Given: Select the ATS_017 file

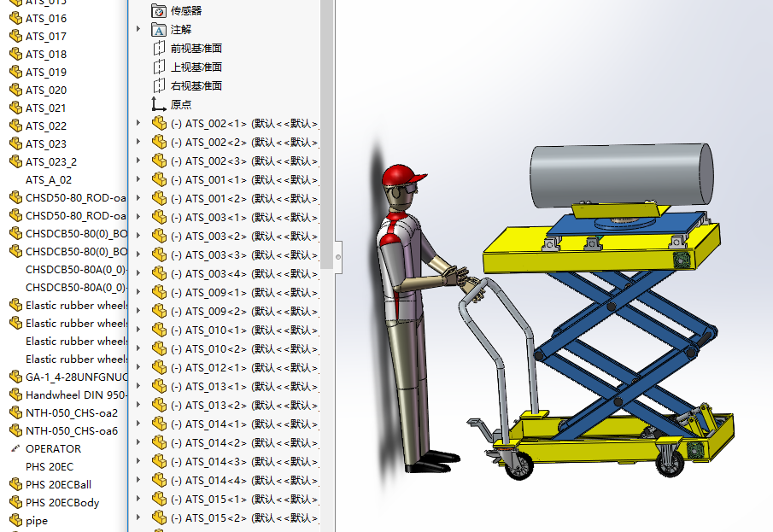Looking at the screenshot, I should (x=46, y=37).
